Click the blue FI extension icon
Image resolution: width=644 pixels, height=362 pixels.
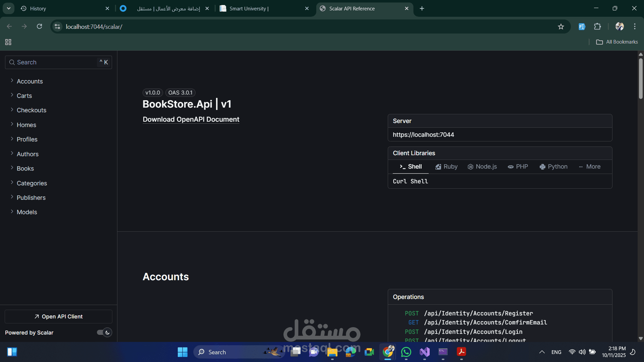pyautogui.click(x=582, y=26)
